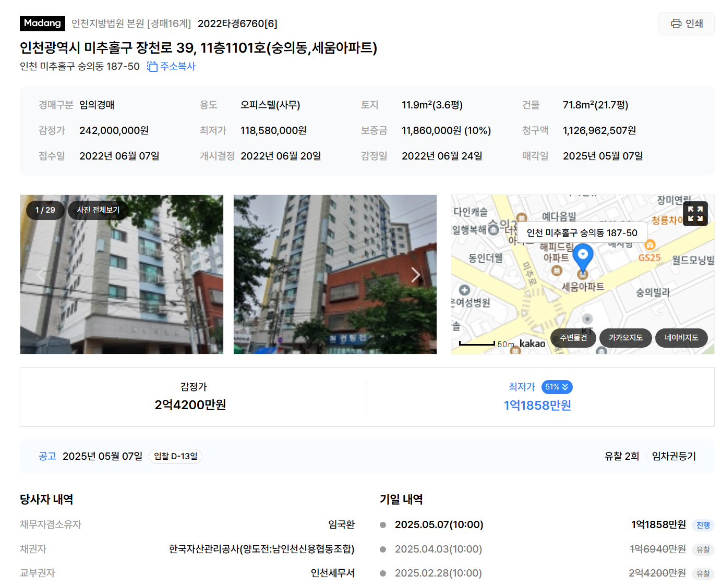Open 카카오지도 map link

(625, 338)
